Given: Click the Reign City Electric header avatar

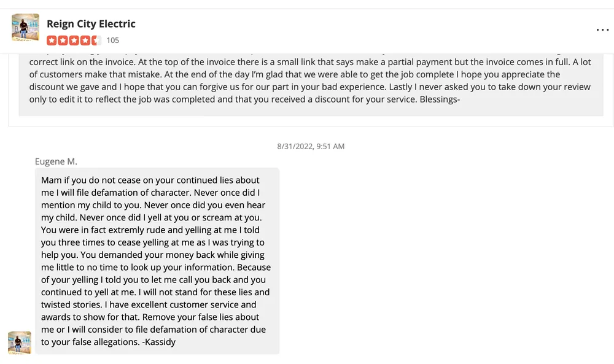Looking at the screenshot, I should click(25, 28).
